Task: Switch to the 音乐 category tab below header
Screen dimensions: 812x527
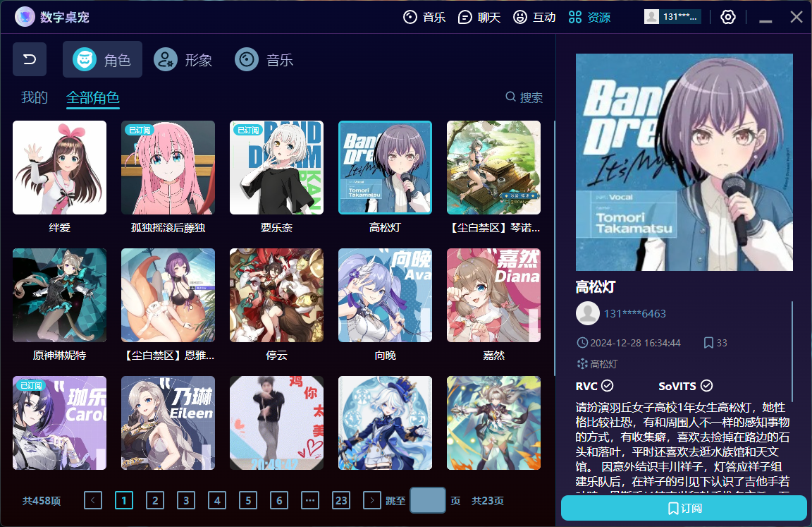Action: coord(264,59)
